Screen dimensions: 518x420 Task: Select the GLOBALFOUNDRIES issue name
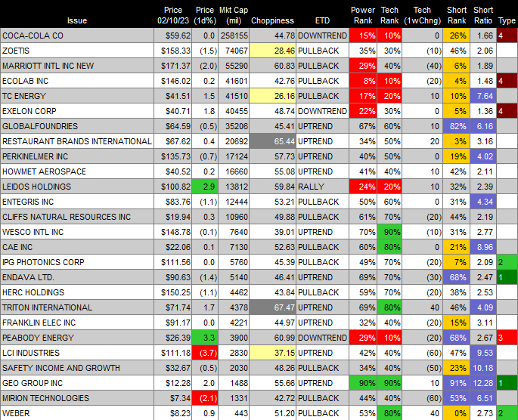(40, 126)
